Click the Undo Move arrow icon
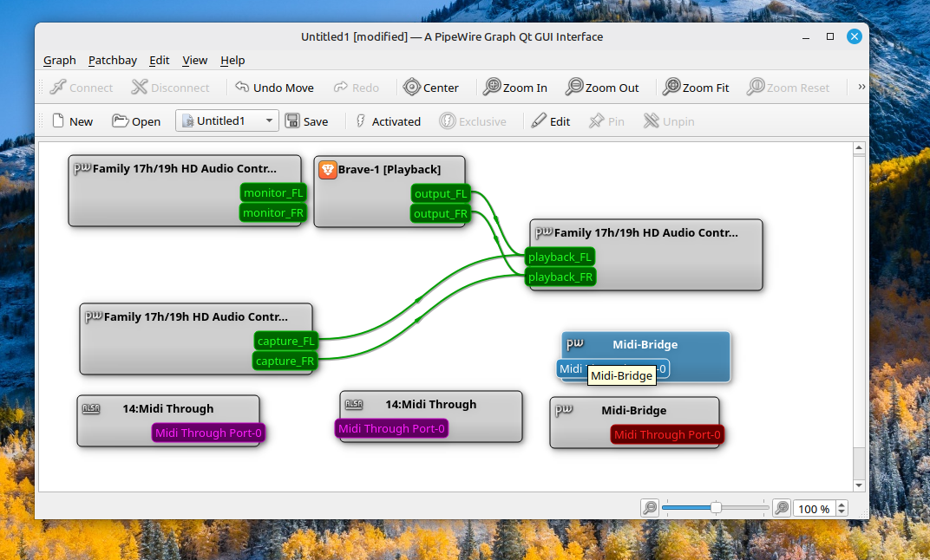 click(242, 87)
